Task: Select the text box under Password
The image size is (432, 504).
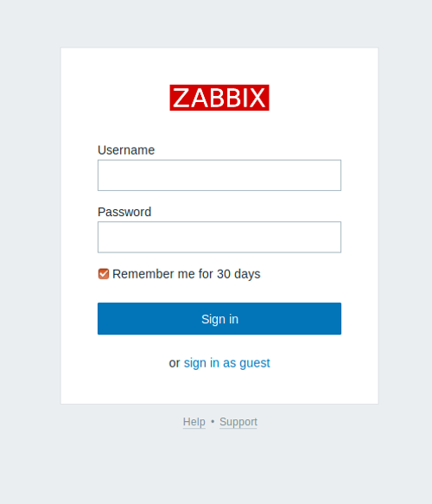Action: click(219, 237)
